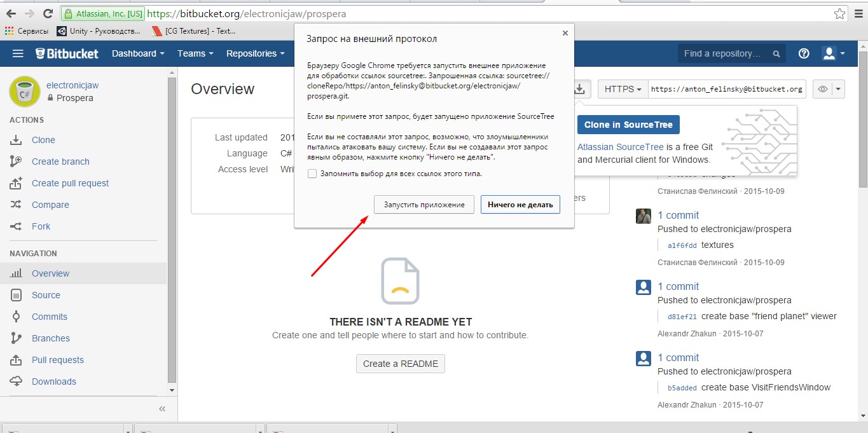
Task: Open Bitbucket sidebar hamburger menu
Action: click(x=18, y=53)
